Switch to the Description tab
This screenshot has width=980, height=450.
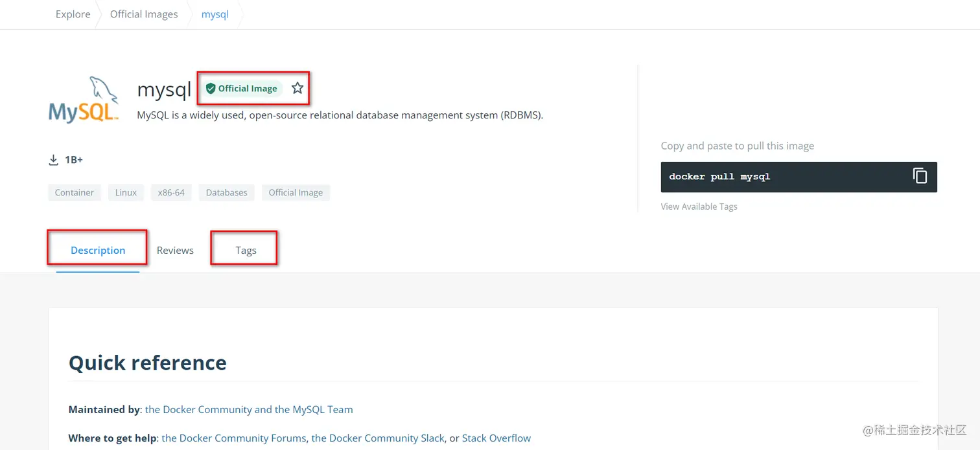[x=98, y=250]
